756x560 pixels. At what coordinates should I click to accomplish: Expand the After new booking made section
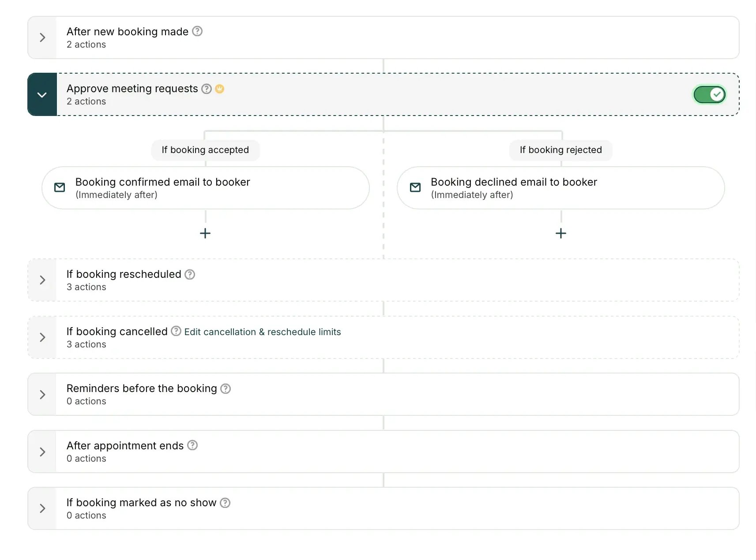42,37
